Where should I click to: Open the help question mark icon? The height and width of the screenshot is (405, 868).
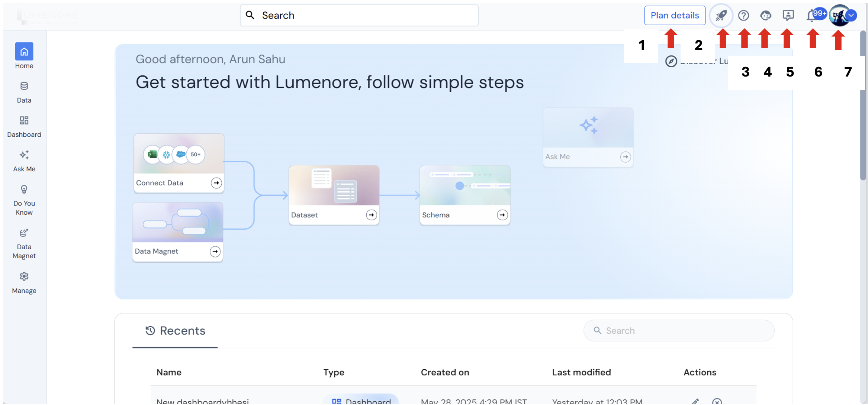[743, 15]
